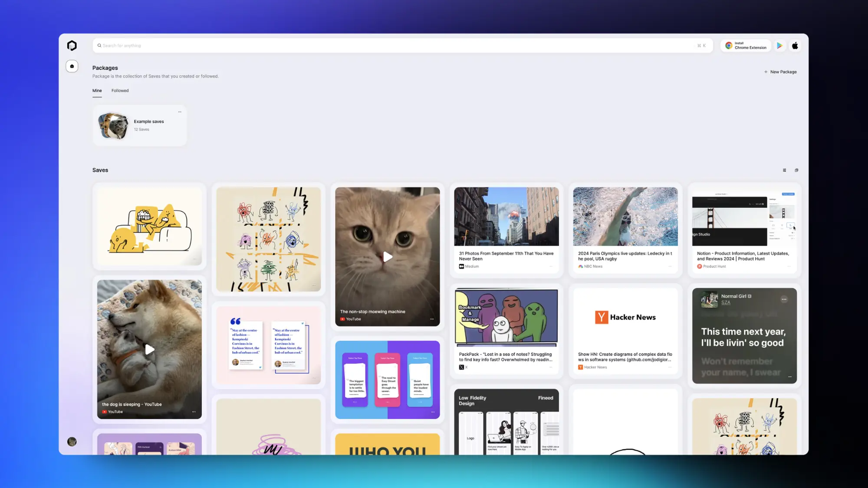The width and height of the screenshot is (868, 488).
Task: Click the Medium source icon
Action: point(461,266)
